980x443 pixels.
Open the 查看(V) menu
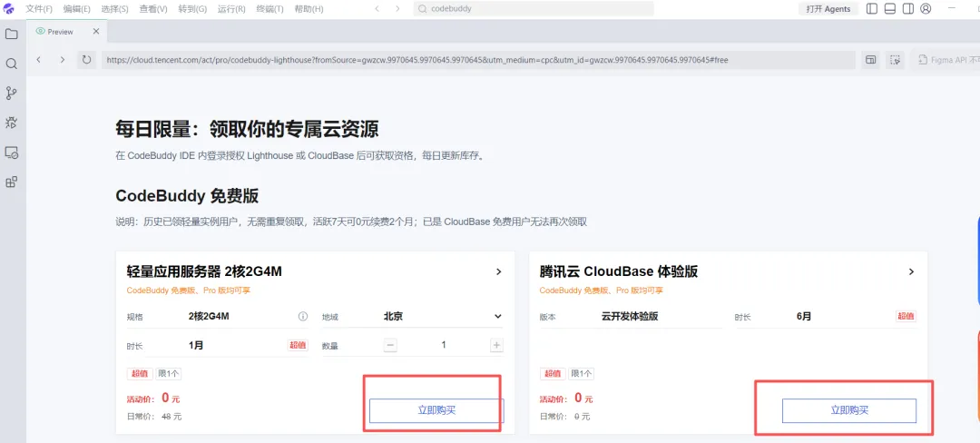pos(153,9)
